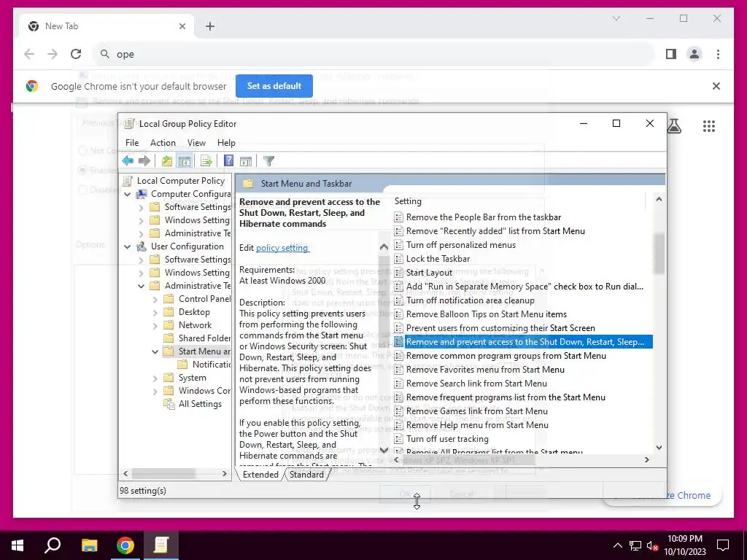Expand Desktop tree node

(155, 312)
